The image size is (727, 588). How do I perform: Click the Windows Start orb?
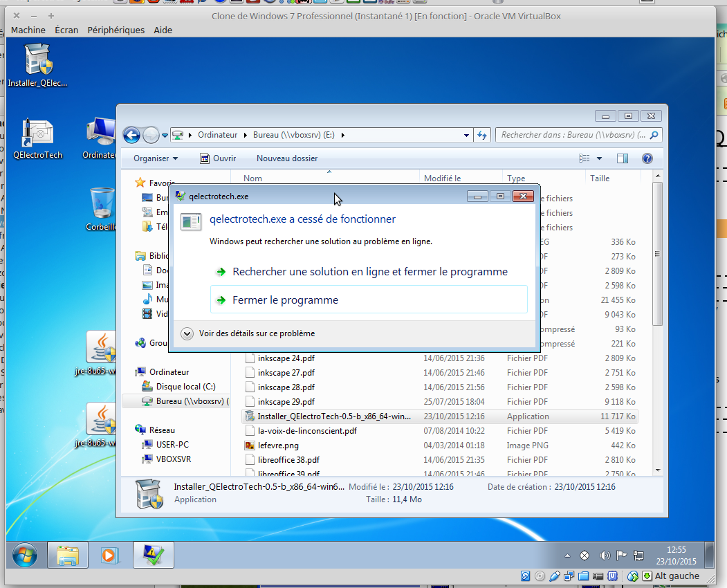click(x=24, y=555)
